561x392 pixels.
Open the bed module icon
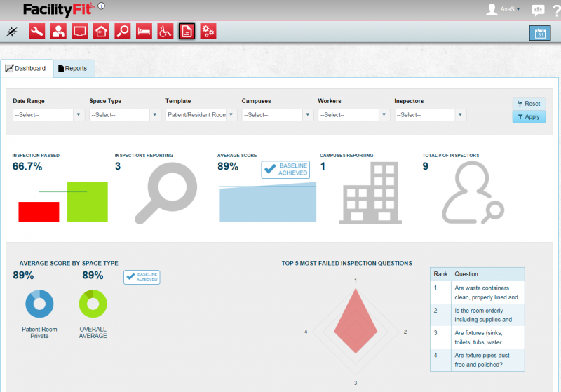pos(144,32)
